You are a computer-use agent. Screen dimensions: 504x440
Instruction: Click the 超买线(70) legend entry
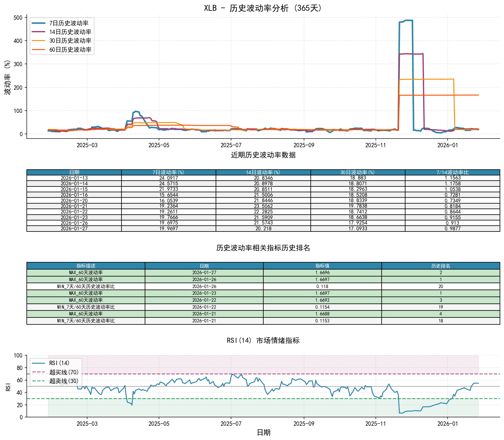click(x=64, y=372)
